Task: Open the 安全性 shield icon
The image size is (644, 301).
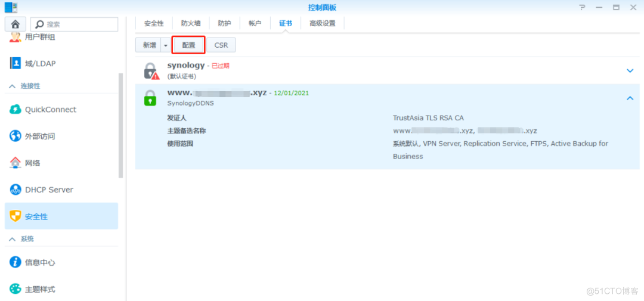Action: click(15, 216)
